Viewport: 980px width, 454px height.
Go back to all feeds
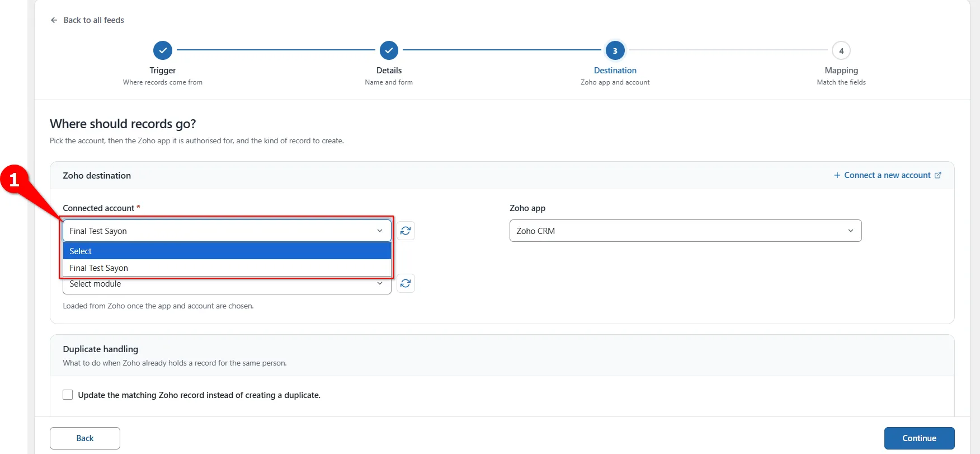(87, 20)
